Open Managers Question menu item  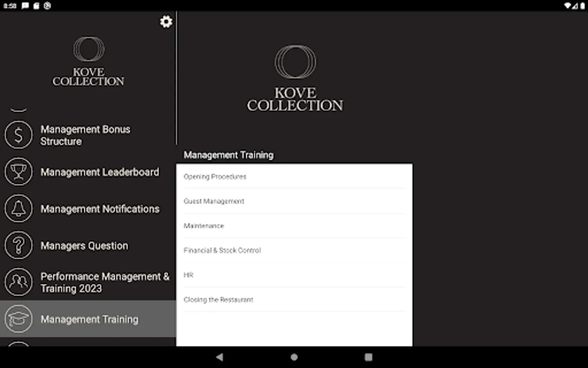(x=88, y=245)
